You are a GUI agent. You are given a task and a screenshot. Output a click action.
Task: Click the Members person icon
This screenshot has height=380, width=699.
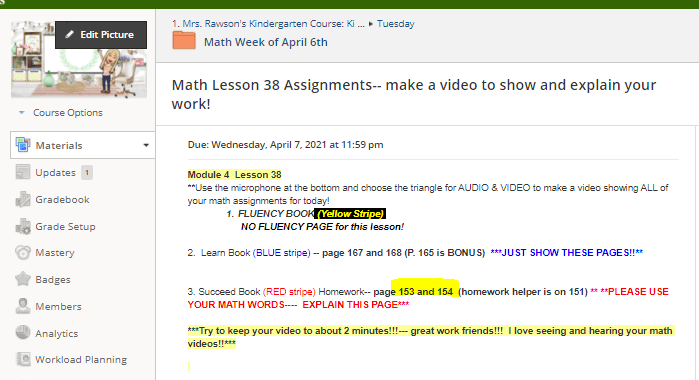point(23,306)
